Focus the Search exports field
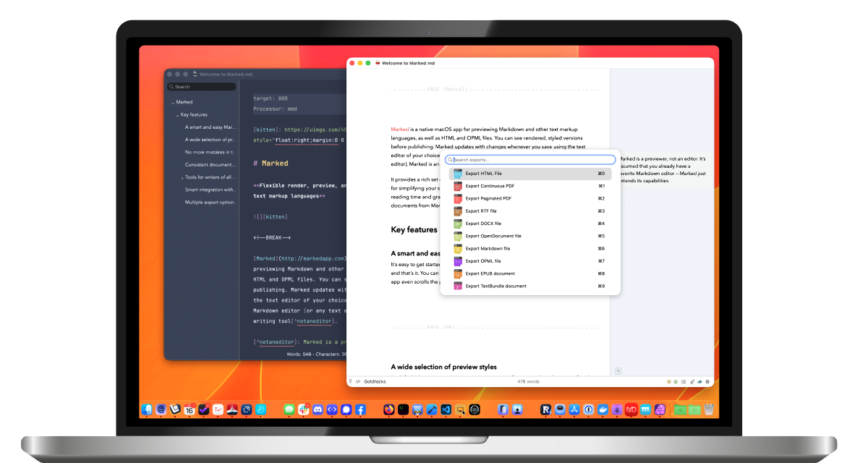 (x=532, y=160)
